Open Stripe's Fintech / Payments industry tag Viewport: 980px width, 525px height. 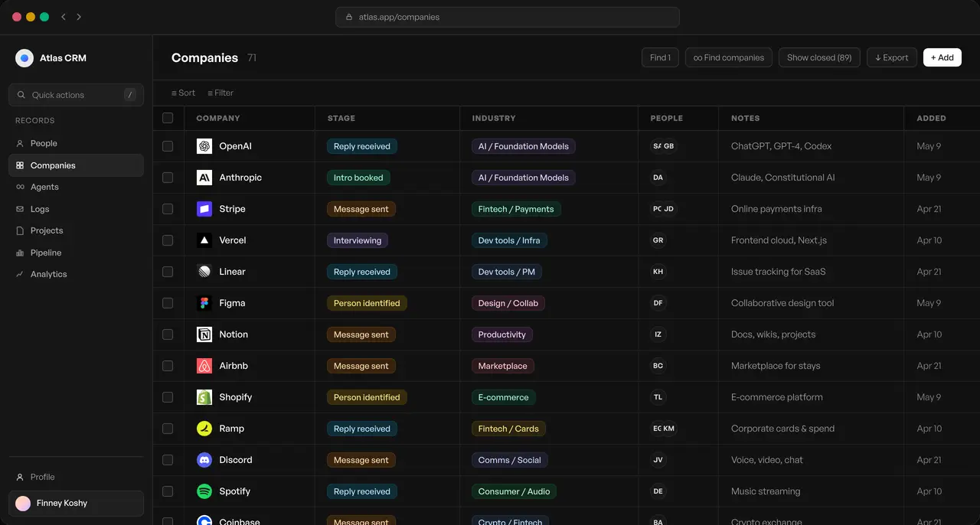516,209
